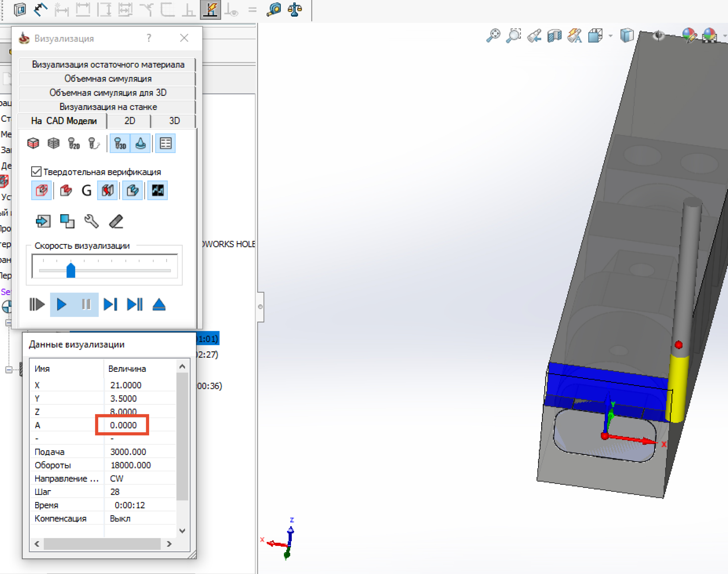This screenshot has width=728, height=574.
Task: Collapse the tree node expander
Action: tap(9, 370)
